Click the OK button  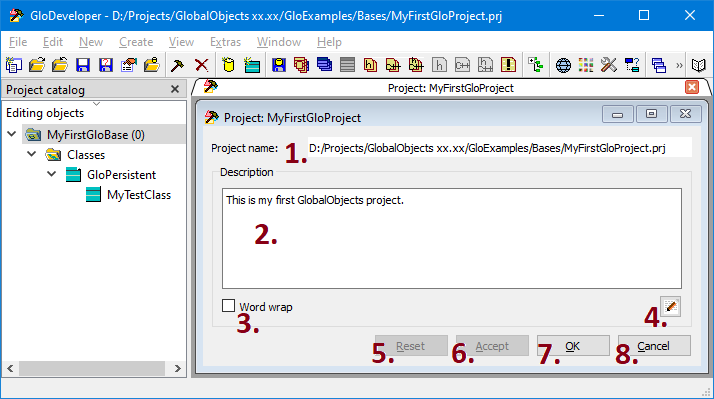point(573,346)
